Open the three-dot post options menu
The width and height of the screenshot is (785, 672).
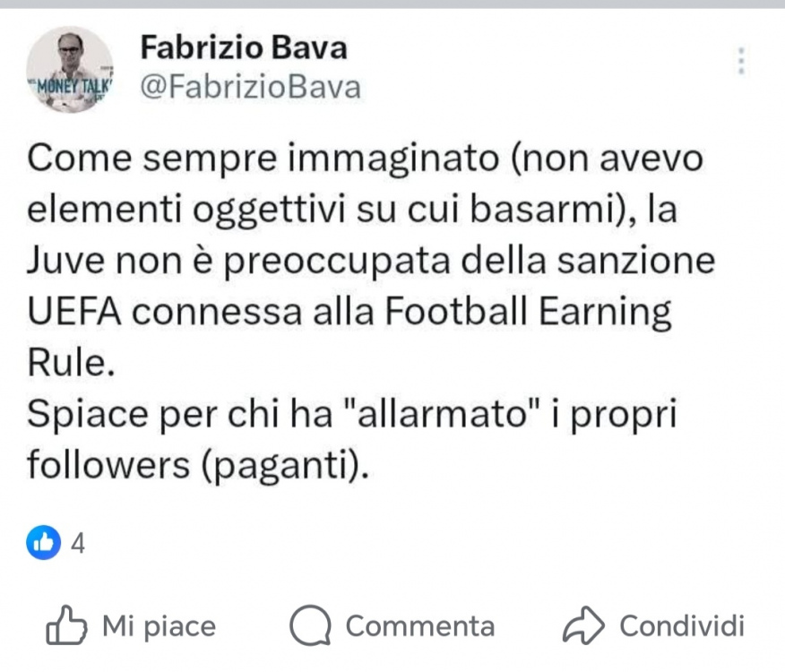(741, 60)
